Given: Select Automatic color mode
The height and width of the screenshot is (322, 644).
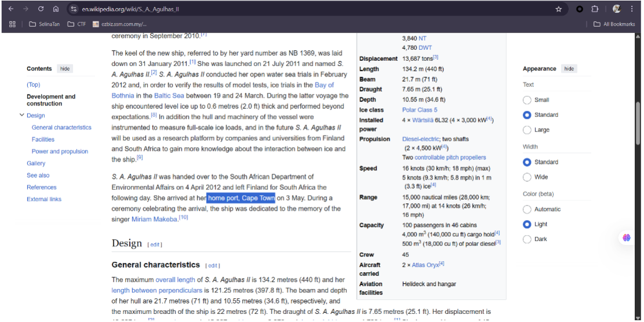Looking at the screenshot, I should [x=527, y=210].
